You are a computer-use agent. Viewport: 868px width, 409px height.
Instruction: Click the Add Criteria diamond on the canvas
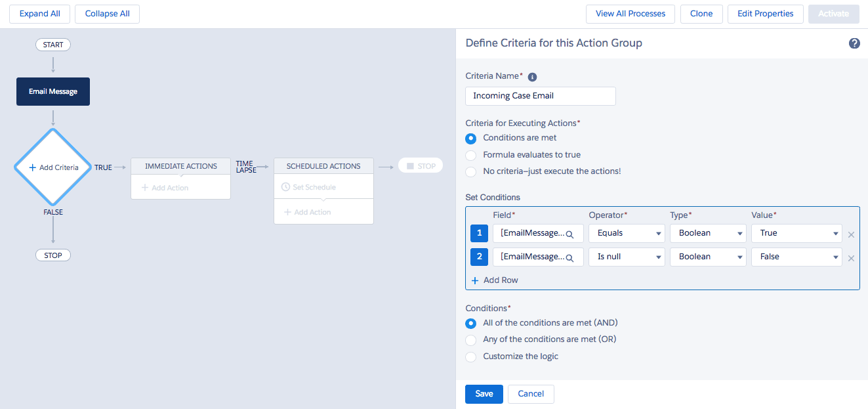tap(52, 167)
